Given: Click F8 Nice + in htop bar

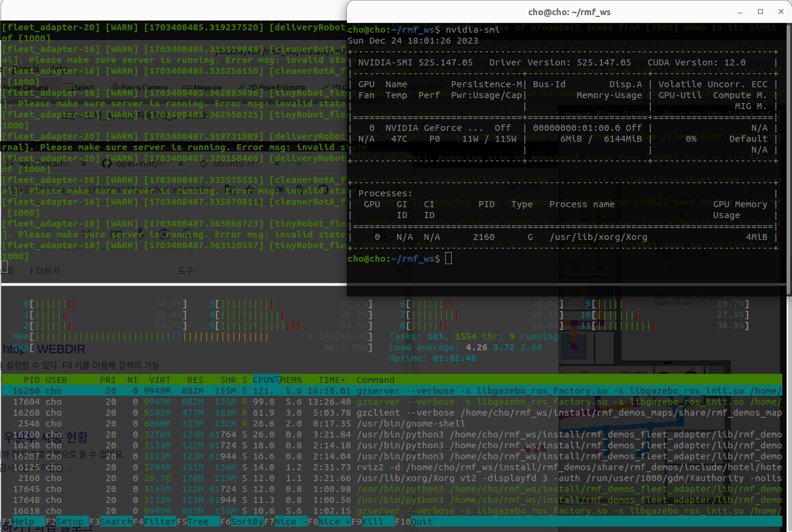Looking at the screenshot, I should tap(329, 522).
